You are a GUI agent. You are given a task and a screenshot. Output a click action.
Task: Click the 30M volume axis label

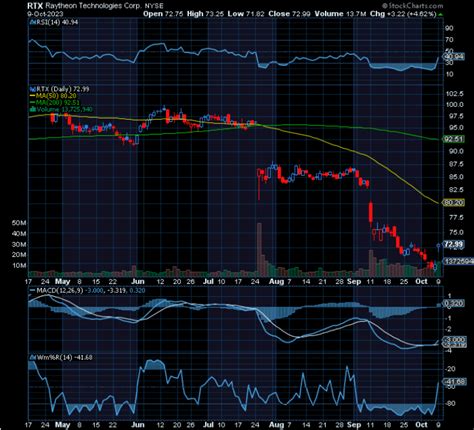[x=19, y=244]
